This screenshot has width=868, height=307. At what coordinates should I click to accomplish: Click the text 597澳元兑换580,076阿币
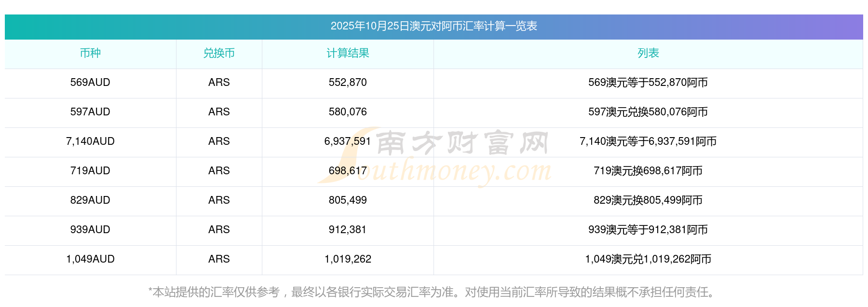pos(648,112)
